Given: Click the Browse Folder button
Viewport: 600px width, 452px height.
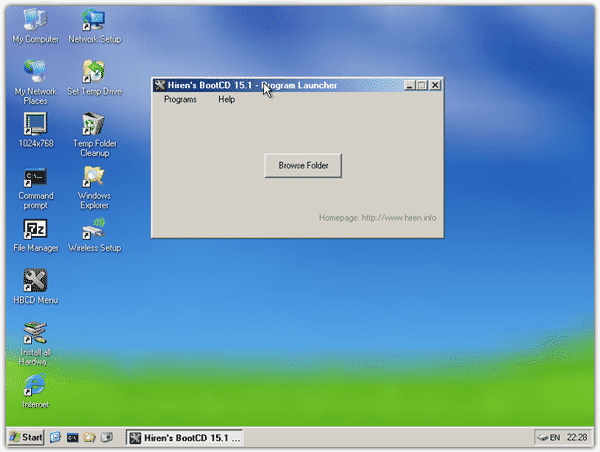Looking at the screenshot, I should (303, 165).
